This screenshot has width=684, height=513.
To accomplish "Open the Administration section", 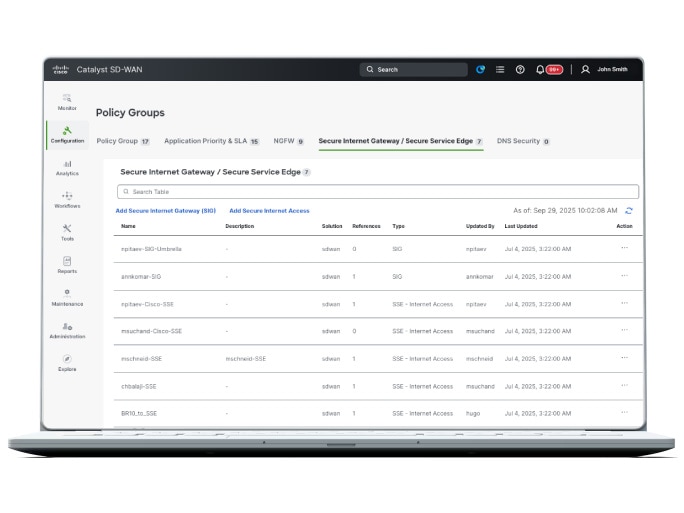I will point(67,330).
